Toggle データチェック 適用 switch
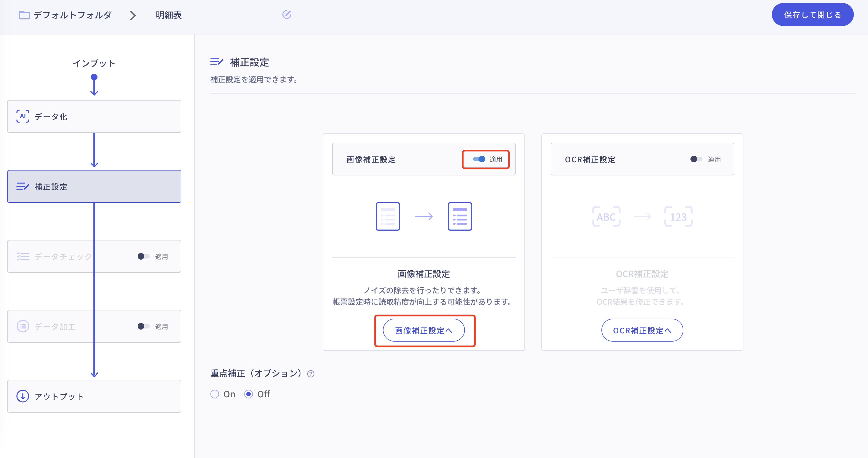 (144, 257)
